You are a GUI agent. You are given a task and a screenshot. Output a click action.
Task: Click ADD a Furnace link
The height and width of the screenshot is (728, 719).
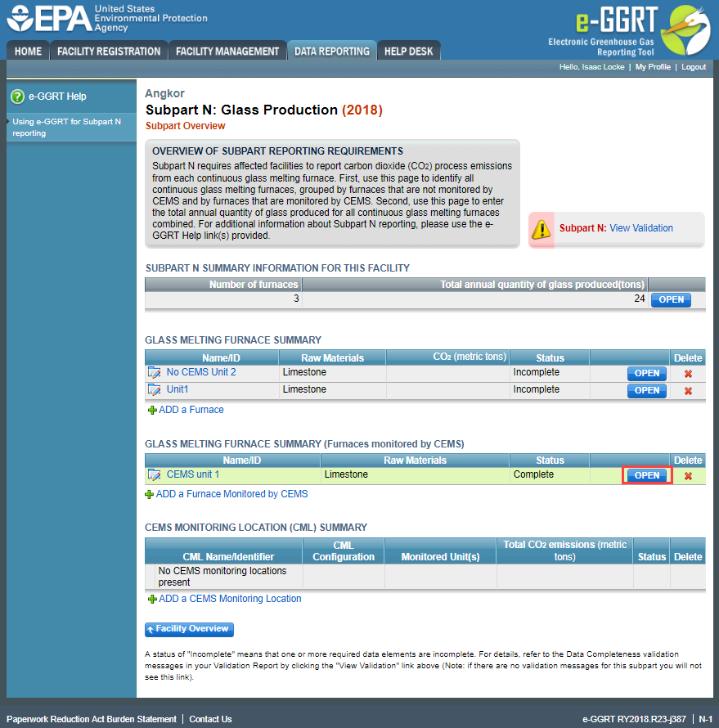click(191, 410)
